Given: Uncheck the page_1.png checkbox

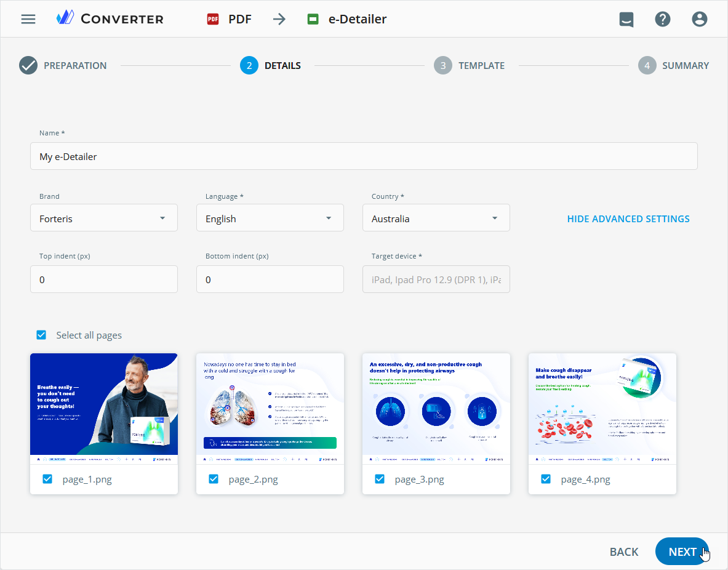Looking at the screenshot, I should [x=47, y=479].
